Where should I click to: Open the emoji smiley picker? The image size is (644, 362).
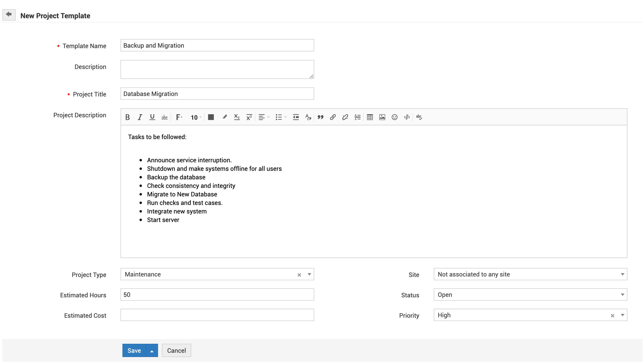[394, 117]
